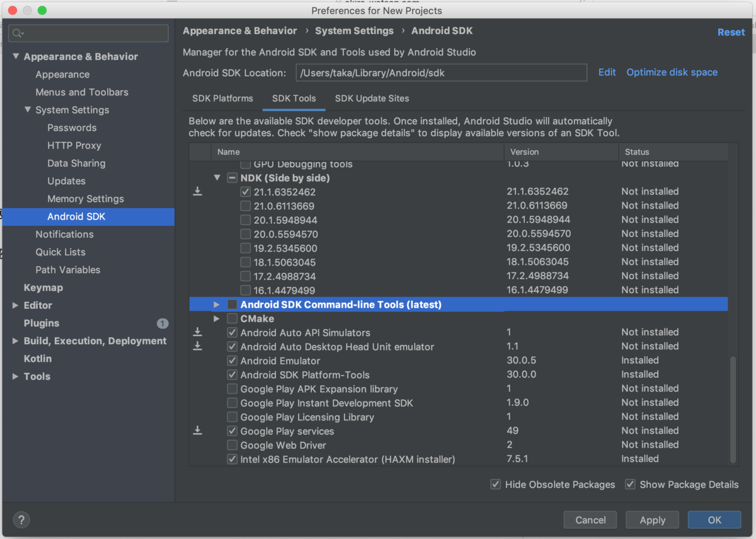Screen dimensions: 756x539
Task: Click download icon beside Google Play services
Action: 197,431
